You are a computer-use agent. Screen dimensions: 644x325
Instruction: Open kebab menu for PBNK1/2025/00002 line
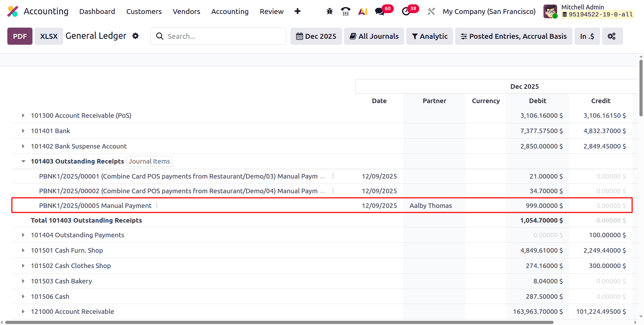tap(333, 191)
